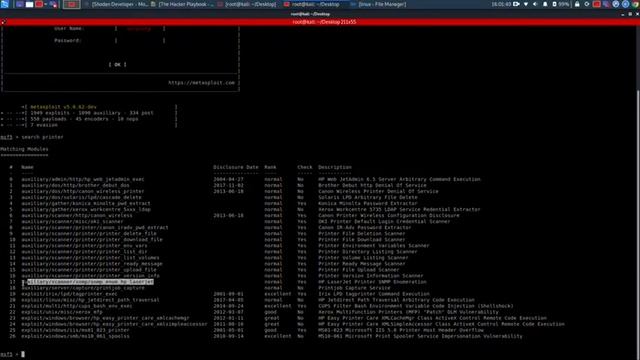Launch the red terminal emulator icon in panel
The height and width of the screenshot is (360, 640).
point(39,4)
